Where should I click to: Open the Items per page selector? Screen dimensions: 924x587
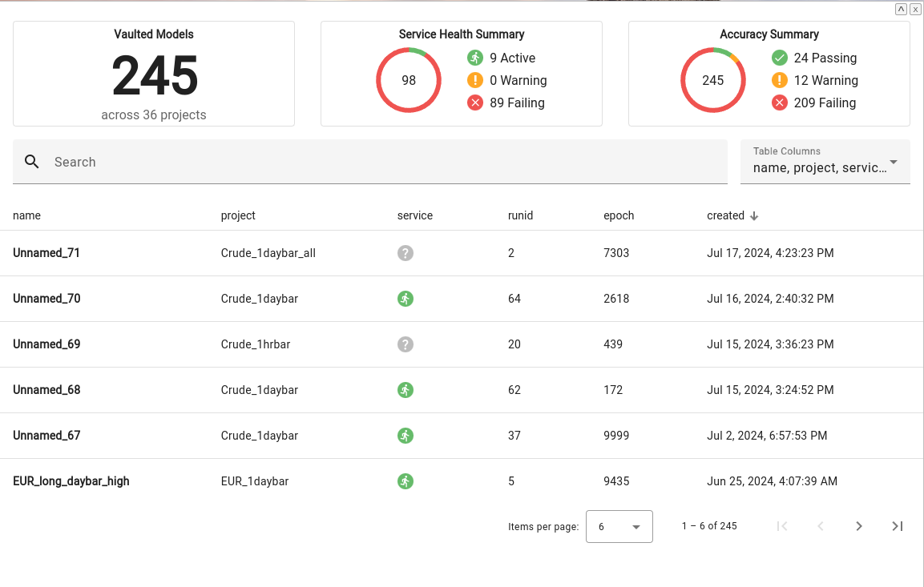(x=619, y=527)
